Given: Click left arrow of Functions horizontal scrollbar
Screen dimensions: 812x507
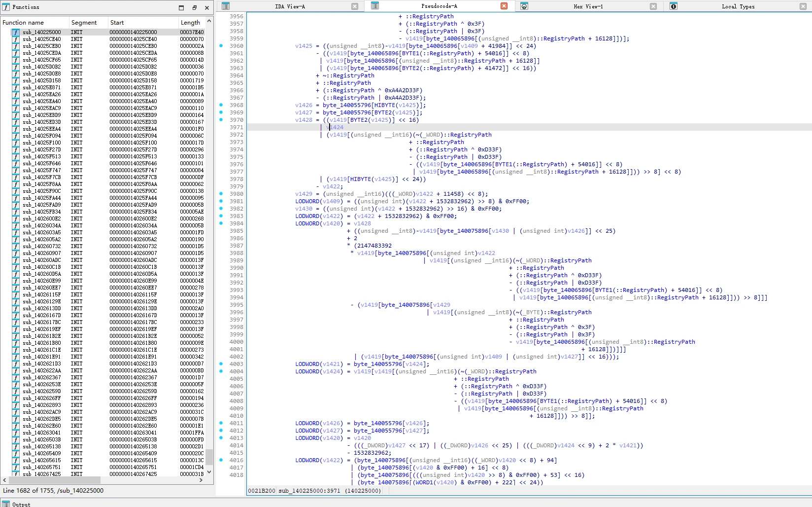Looking at the screenshot, I should pos(4,480).
